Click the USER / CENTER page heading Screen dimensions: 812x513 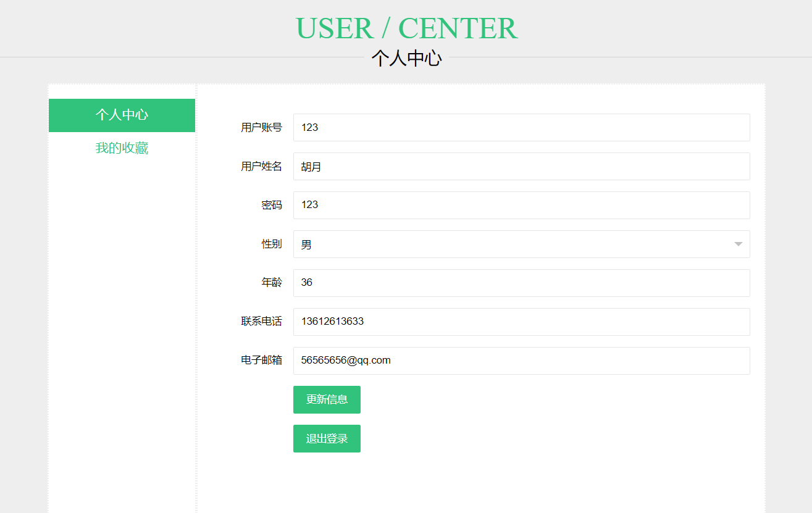click(406, 28)
